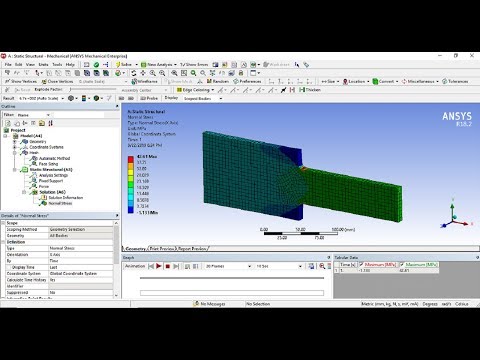This screenshot has height=360, width=480.
Task: Select Face Sizing in the tree
Action: click(x=48, y=164)
